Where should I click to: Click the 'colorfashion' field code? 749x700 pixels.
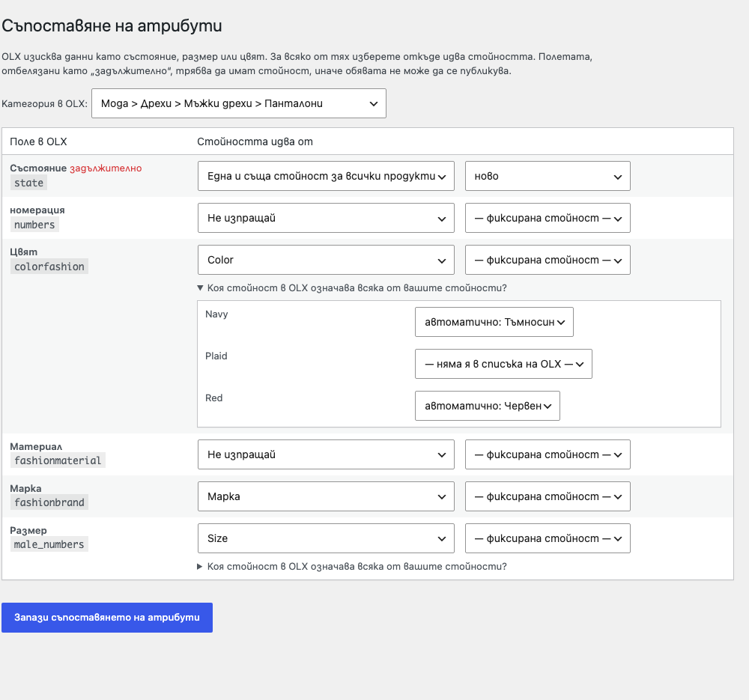pyautogui.click(x=49, y=267)
